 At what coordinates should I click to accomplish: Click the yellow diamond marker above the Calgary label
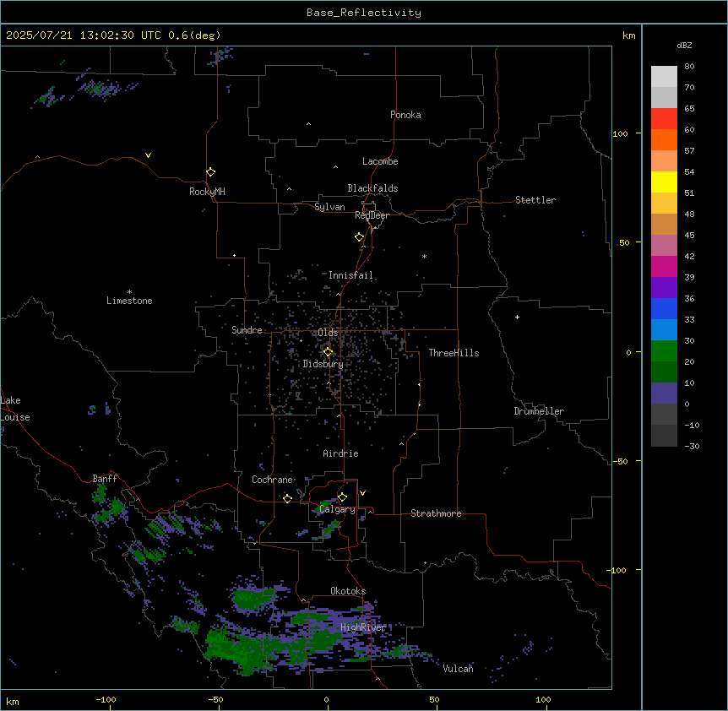[342, 497]
